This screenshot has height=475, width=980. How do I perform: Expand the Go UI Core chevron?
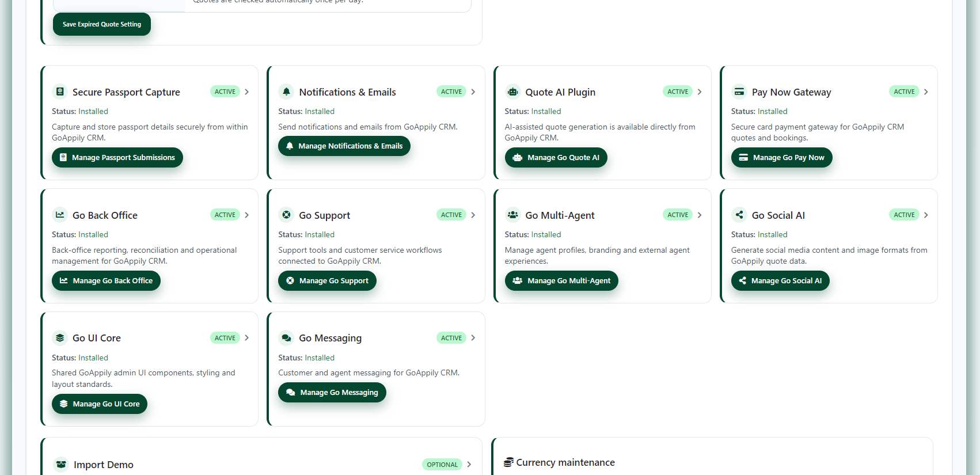[247, 338]
